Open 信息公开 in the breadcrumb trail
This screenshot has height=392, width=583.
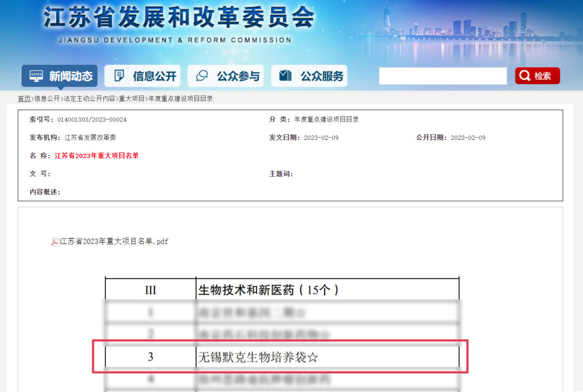click(x=47, y=99)
